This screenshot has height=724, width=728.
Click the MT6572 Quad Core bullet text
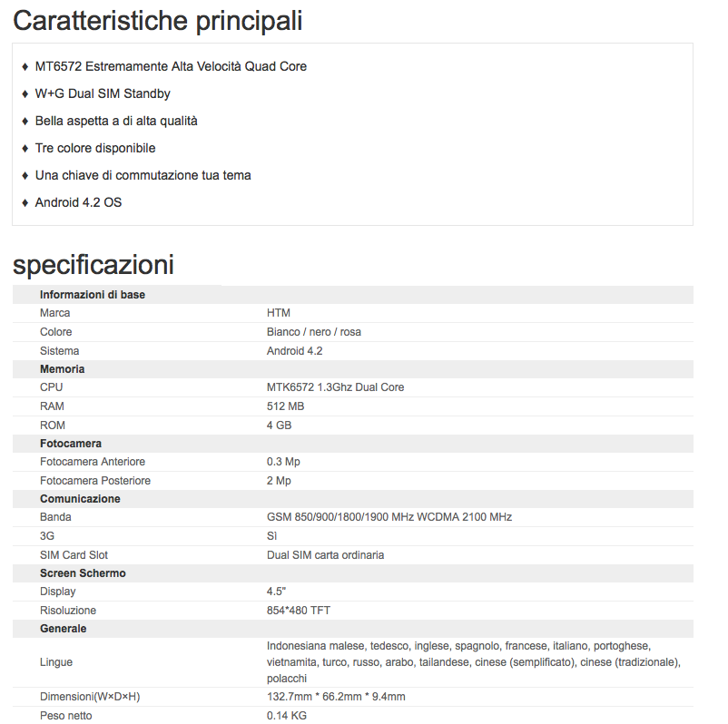tap(171, 66)
